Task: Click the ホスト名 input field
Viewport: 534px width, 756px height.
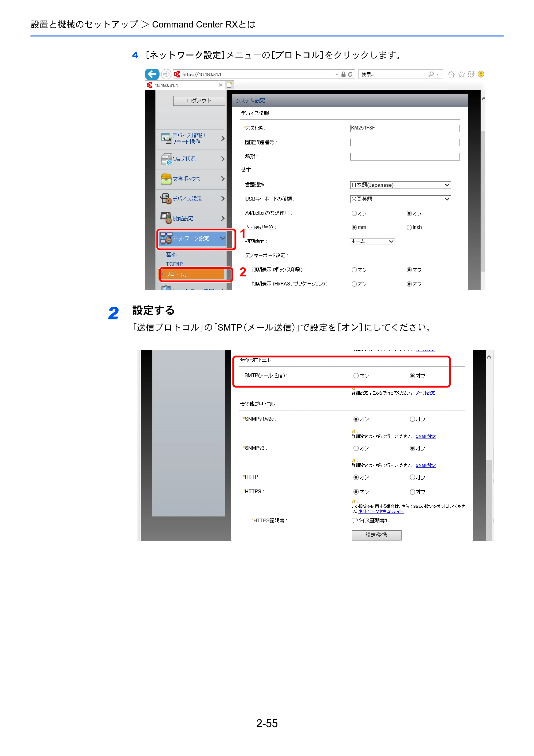Action: [x=405, y=128]
